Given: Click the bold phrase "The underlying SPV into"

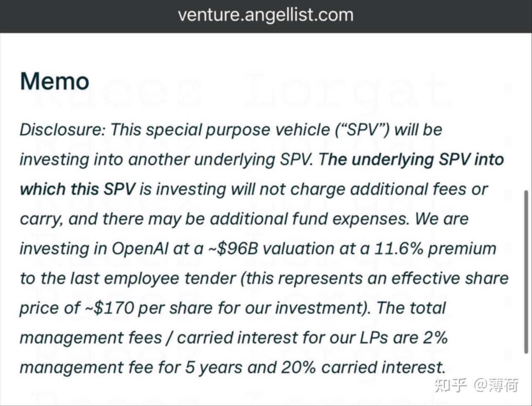Looking at the screenshot, I should coord(411,160).
